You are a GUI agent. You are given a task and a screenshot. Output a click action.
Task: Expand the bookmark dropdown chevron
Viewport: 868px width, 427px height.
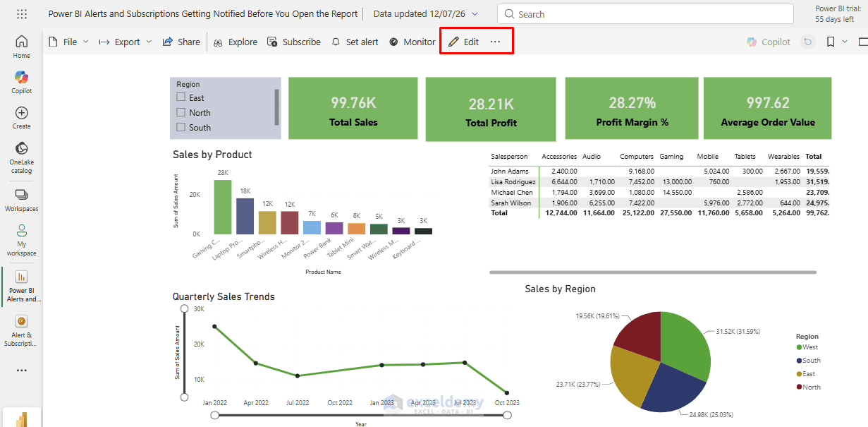point(845,42)
